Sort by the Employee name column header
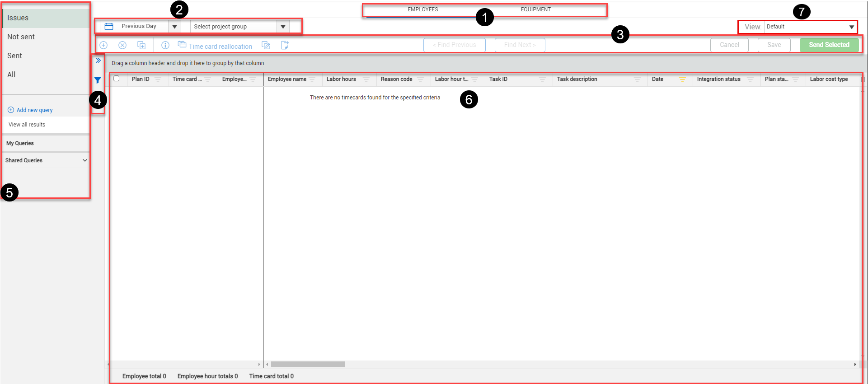The width and height of the screenshot is (868, 384). pos(287,79)
